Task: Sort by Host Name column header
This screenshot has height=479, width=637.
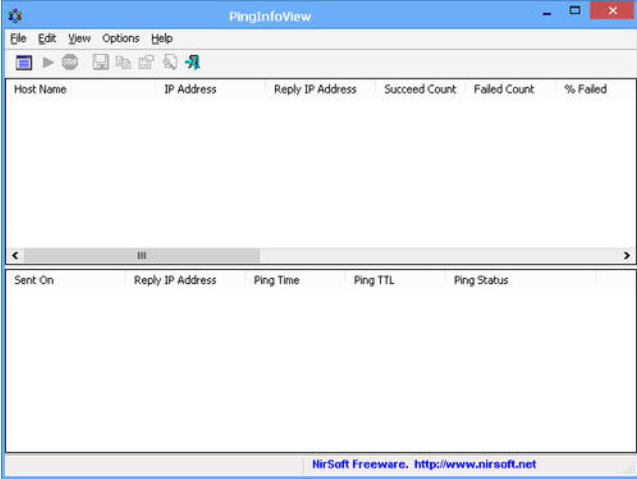Action: coord(80,89)
